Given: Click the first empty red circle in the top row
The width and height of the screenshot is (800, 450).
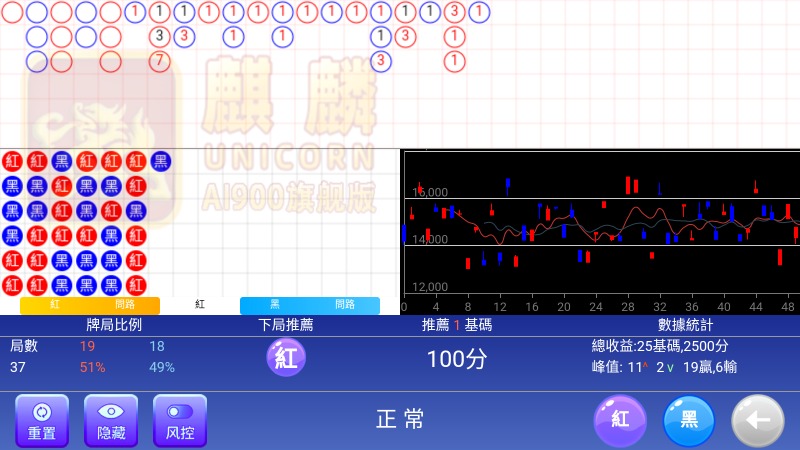Looking at the screenshot, I should coord(12,12).
